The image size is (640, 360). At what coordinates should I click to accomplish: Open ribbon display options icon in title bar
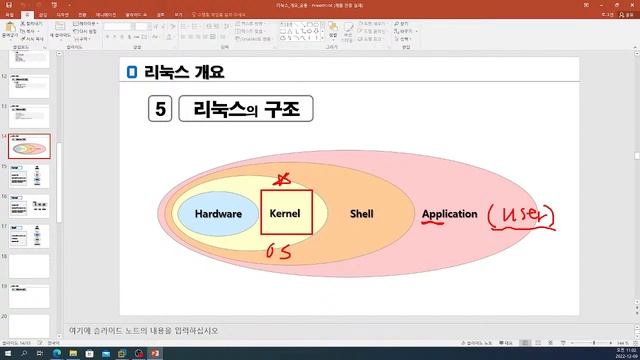[587, 5]
